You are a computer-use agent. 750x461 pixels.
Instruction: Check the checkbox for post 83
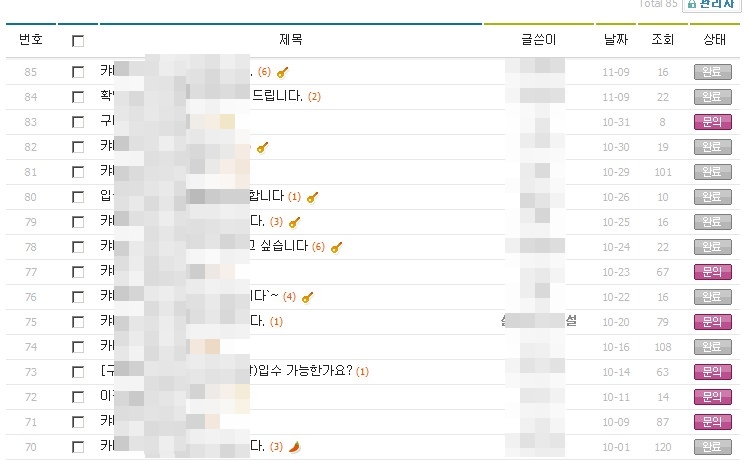click(78, 122)
